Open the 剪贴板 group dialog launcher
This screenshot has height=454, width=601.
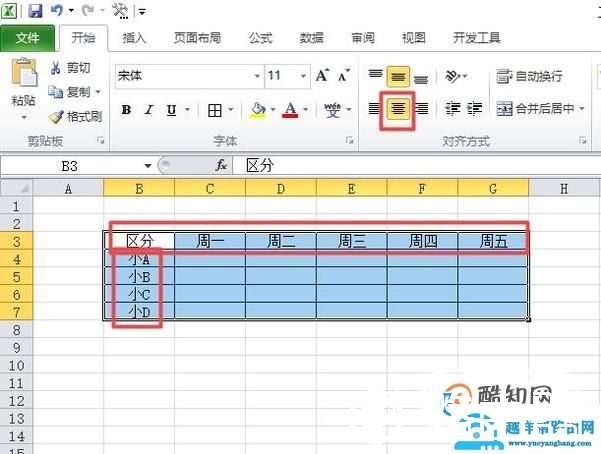point(101,141)
